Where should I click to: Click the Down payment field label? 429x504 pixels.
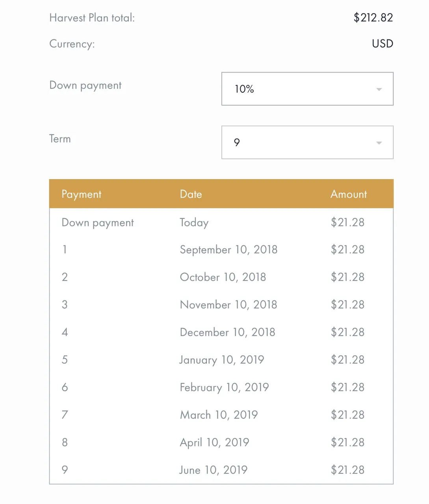85,86
